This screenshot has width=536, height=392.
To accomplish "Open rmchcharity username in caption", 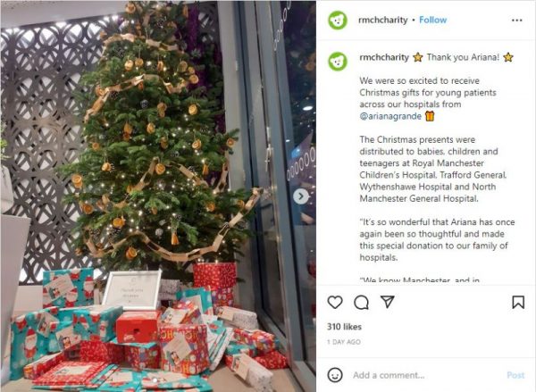I will pyautogui.click(x=384, y=57).
